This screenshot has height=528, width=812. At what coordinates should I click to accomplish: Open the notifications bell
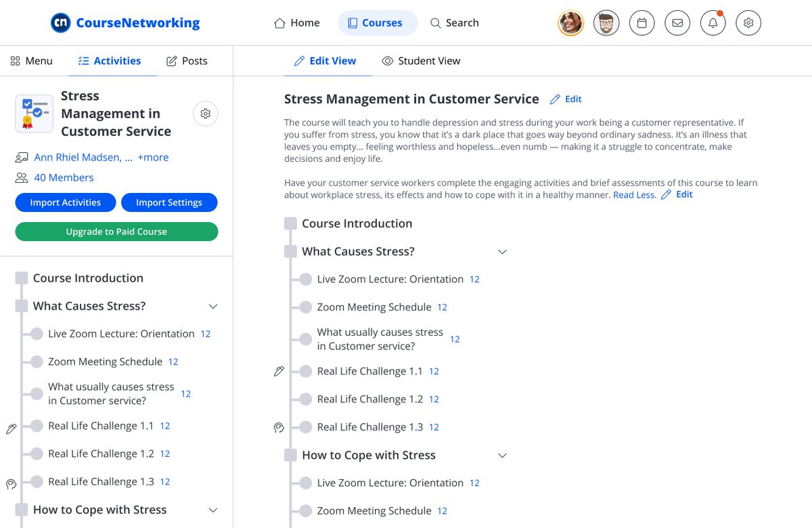coord(713,23)
